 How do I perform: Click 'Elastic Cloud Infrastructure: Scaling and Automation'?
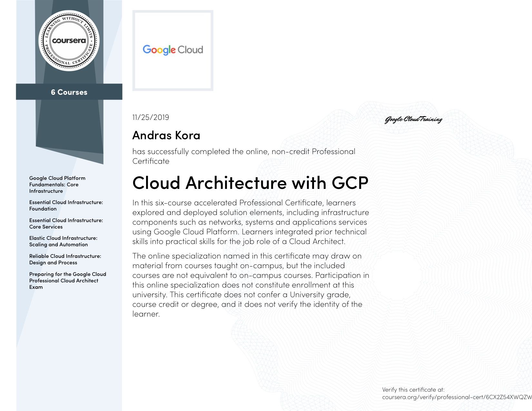pyautogui.click(x=63, y=241)
